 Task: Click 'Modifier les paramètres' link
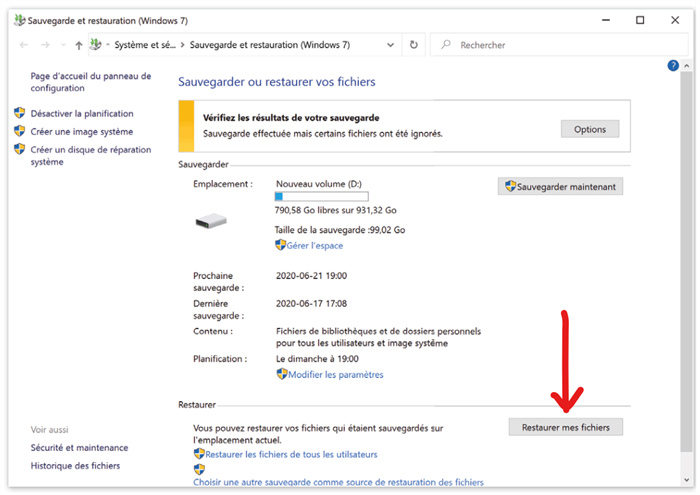tap(336, 374)
